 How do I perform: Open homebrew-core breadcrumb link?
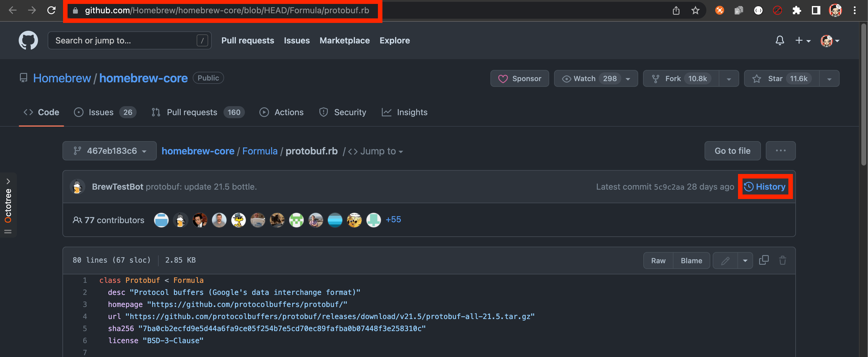point(198,151)
